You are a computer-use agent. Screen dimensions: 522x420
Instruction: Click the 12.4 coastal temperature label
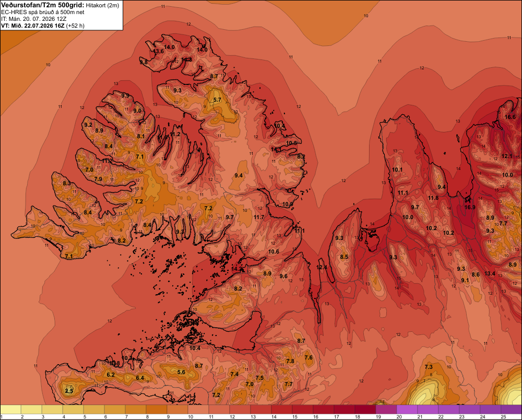point(322,267)
